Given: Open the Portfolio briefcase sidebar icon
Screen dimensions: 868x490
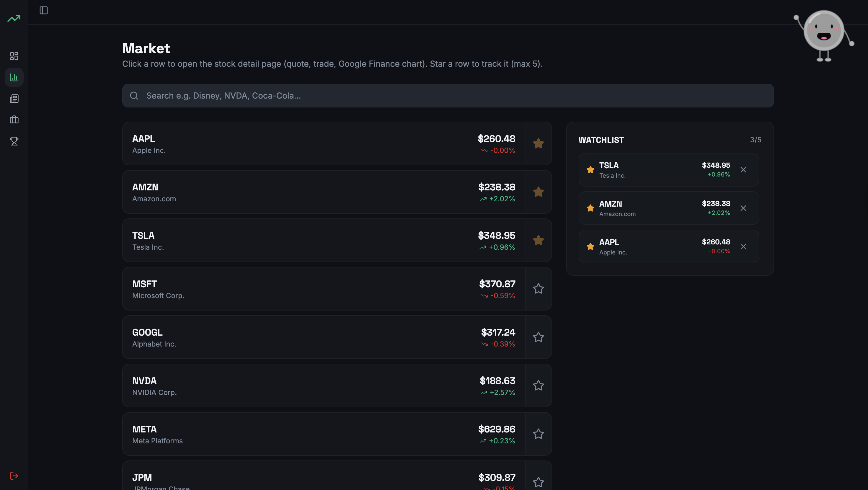Looking at the screenshot, I should point(14,120).
